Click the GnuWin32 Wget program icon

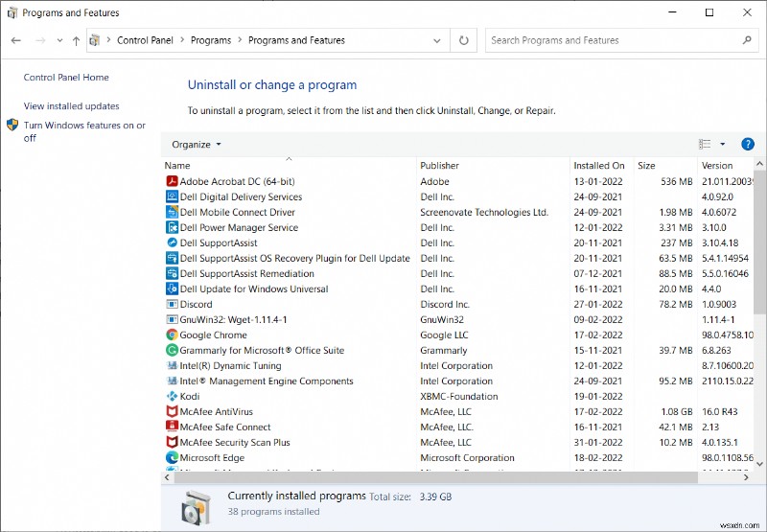(172, 319)
